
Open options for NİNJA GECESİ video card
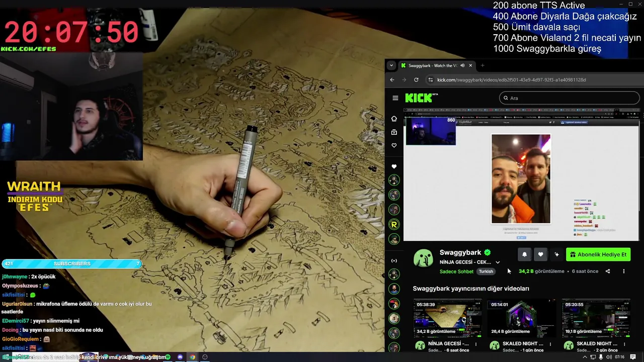[x=475, y=344]
